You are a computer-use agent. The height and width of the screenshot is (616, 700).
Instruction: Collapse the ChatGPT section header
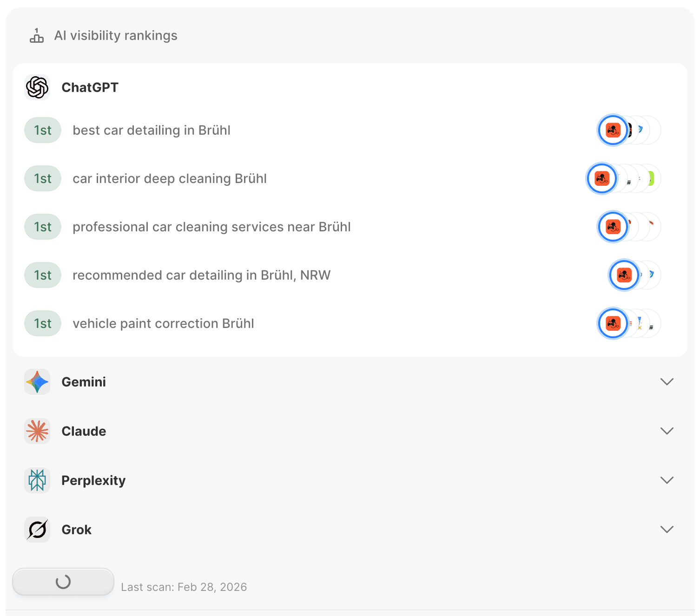tap(90, 87)
